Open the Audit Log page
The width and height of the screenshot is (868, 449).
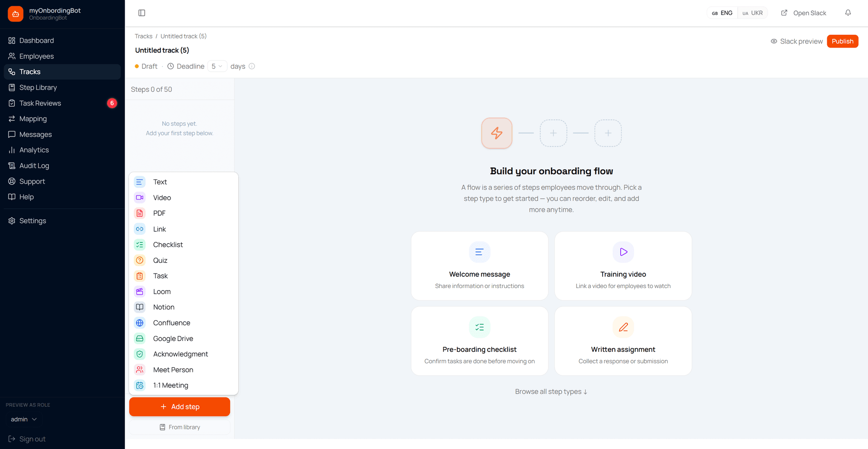(x=62, y=165)
